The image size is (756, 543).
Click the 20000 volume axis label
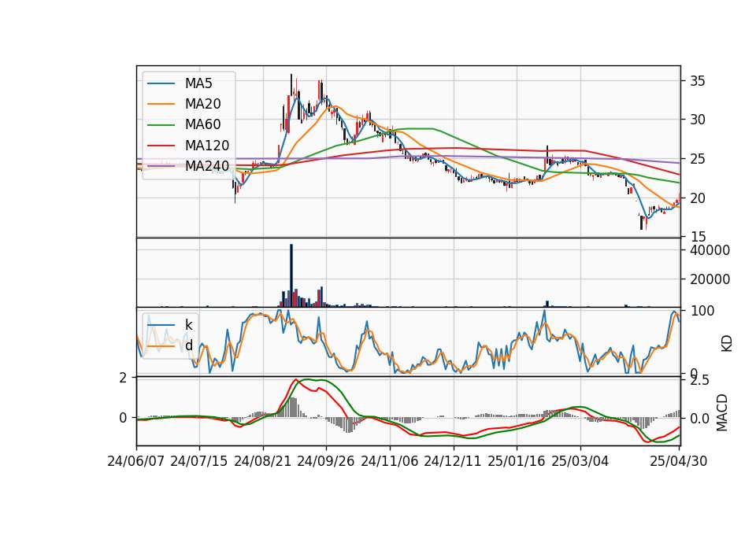click(710, 279)
